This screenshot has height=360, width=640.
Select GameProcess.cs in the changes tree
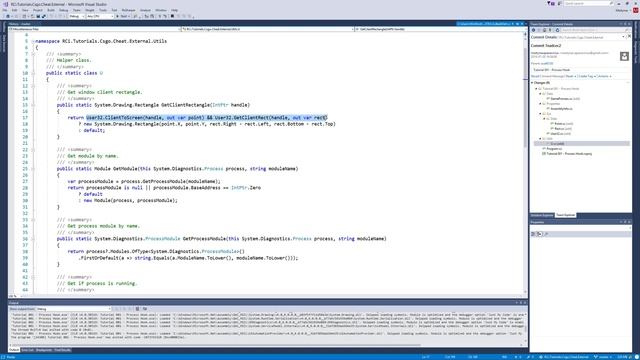[x=565, y=99]
